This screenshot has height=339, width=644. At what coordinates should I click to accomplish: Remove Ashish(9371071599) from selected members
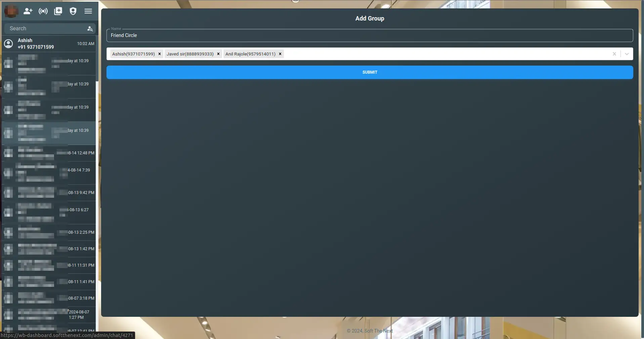tap(160, 54)
